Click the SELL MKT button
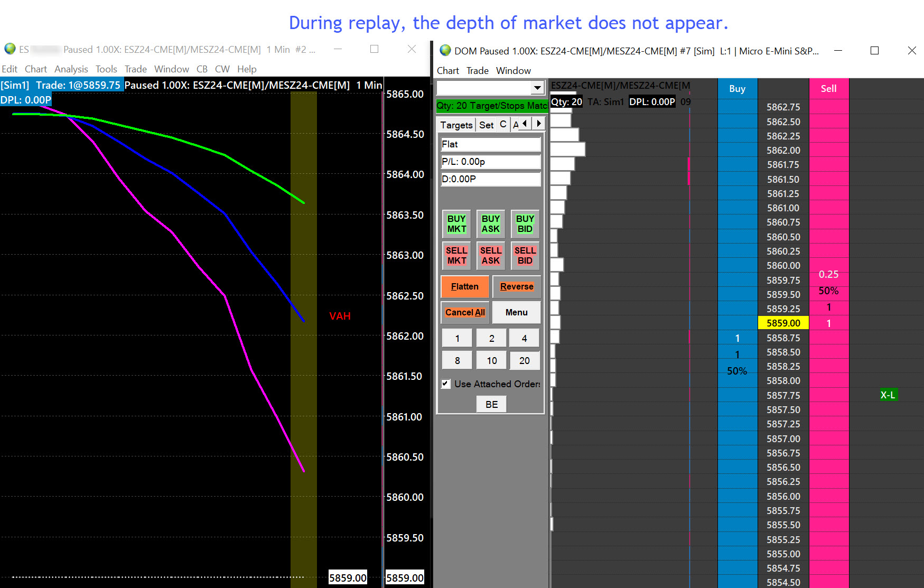The image size is (924, 588). point(456,255)
